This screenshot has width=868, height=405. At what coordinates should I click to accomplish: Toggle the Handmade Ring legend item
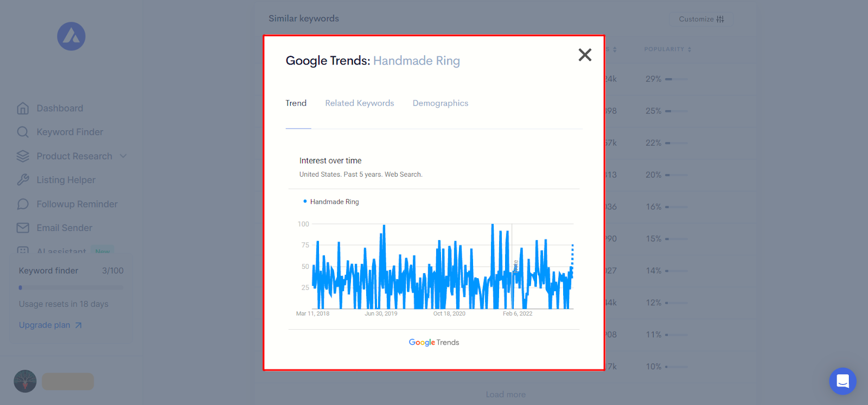[x=331, y=202]
